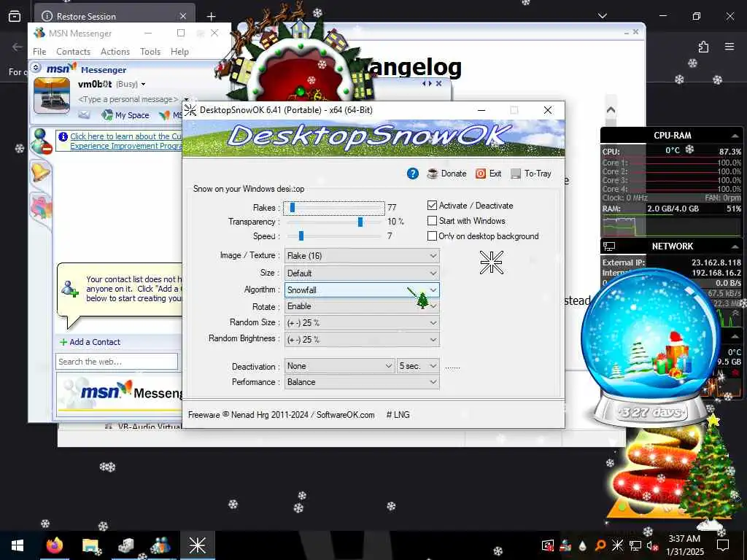
Task: Open the Actions menu in MSN Messenger
Action: pyautogui.click(x=115, y=52)
